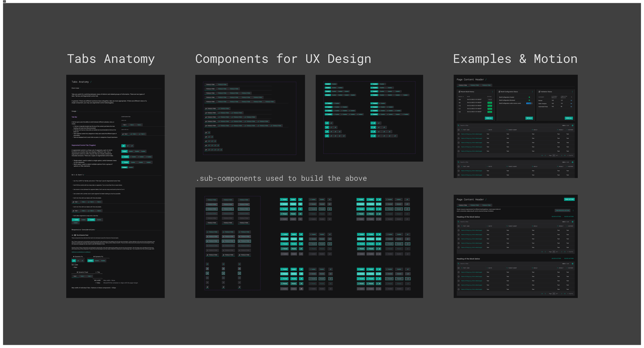The image size is (644, 348).
Task: Open kebab menu on Recent Build History card
Action: (492, 92)
